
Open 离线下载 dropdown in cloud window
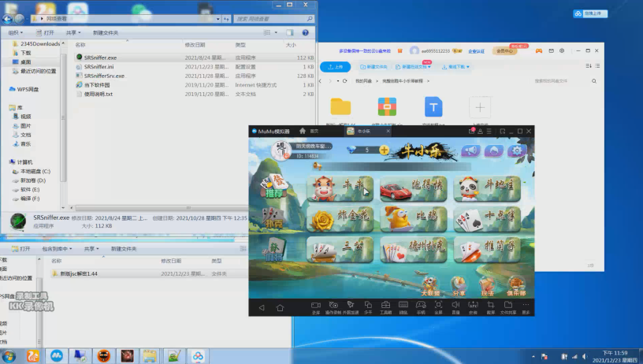[455, 67]
